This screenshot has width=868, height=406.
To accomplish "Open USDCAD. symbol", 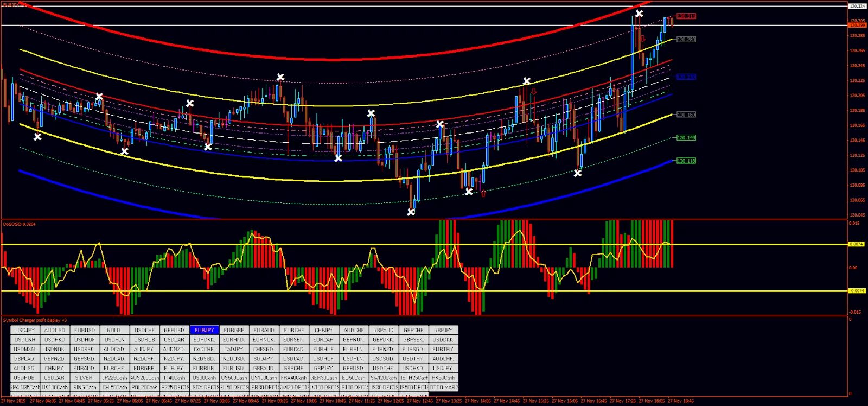I will coord(293,359).
